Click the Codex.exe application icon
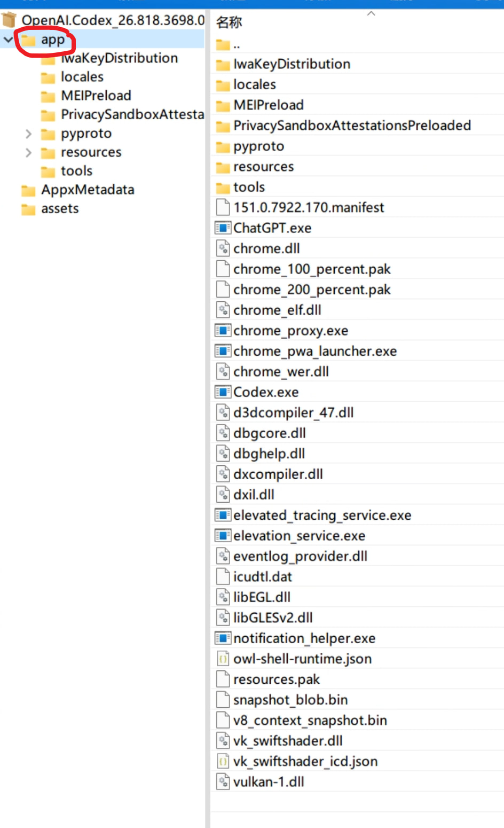Viewport: 504px width, 828px height. [x=223, y=392]
